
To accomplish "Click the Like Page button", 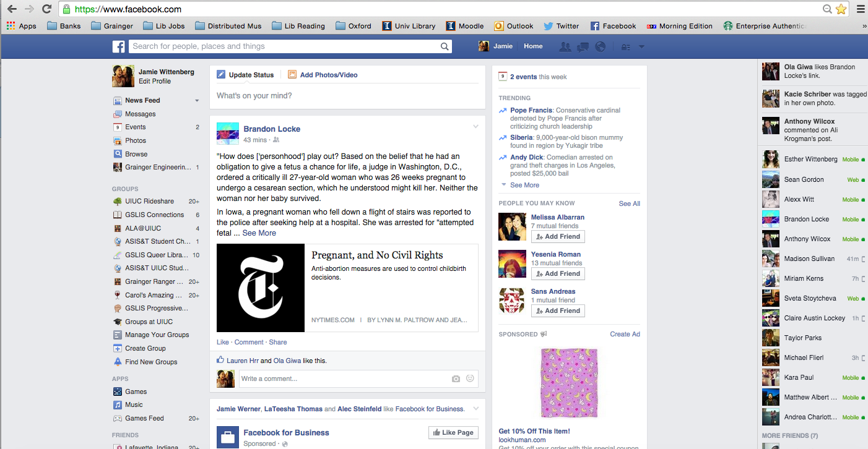I will [453, 432].
